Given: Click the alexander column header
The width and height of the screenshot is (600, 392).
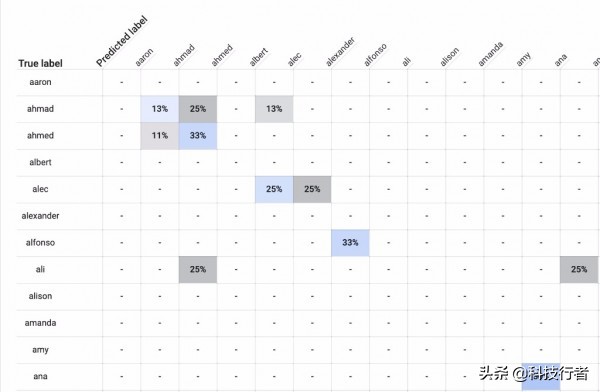Looking at the screenshot, I should pos(340,52).
